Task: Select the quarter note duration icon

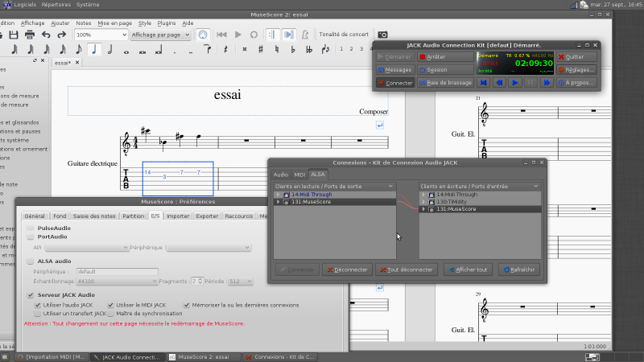Action: click(x=93, y=49)
